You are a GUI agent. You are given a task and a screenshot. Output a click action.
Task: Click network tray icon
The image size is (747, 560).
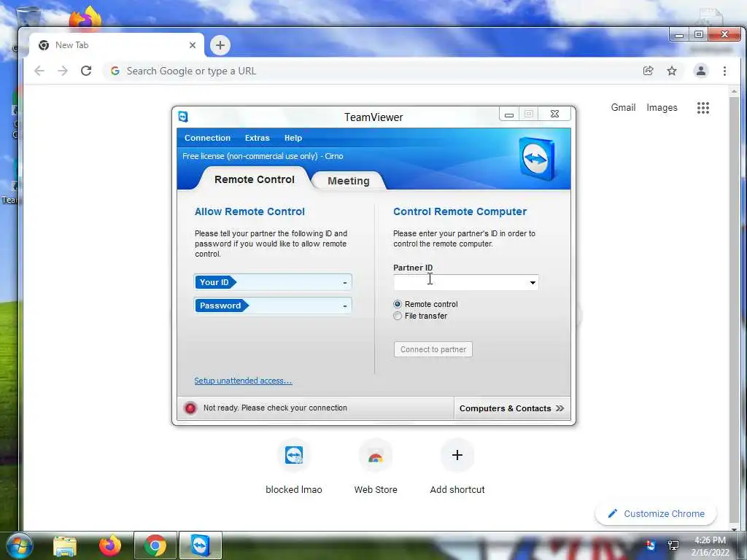673,545
